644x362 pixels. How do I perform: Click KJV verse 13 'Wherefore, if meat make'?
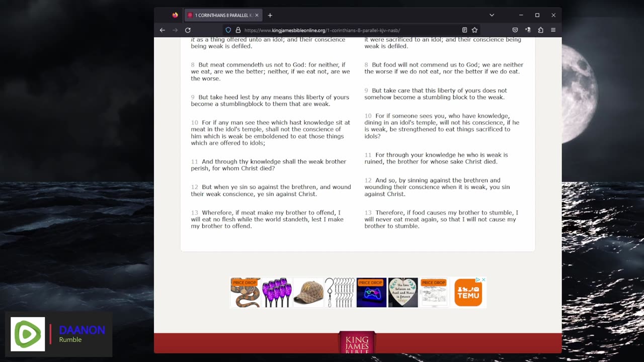coord(267,219)
